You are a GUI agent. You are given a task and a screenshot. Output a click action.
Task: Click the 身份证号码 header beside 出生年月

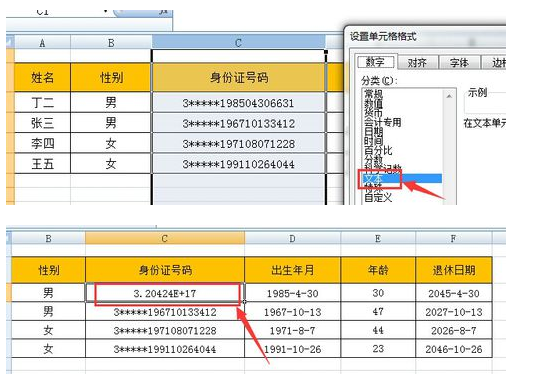tap(165, 270)
